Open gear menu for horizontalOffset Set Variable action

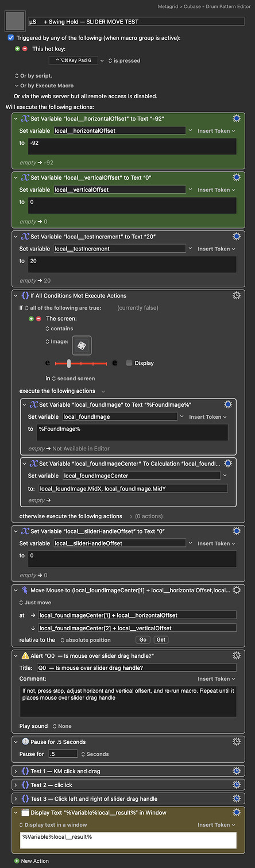tap(236, 118)
